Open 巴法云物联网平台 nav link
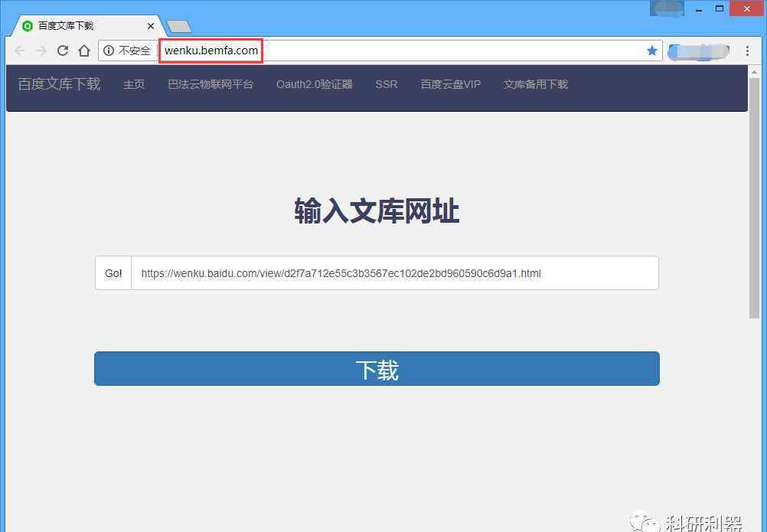The image size is (767, 532). (x=211, y=85)
